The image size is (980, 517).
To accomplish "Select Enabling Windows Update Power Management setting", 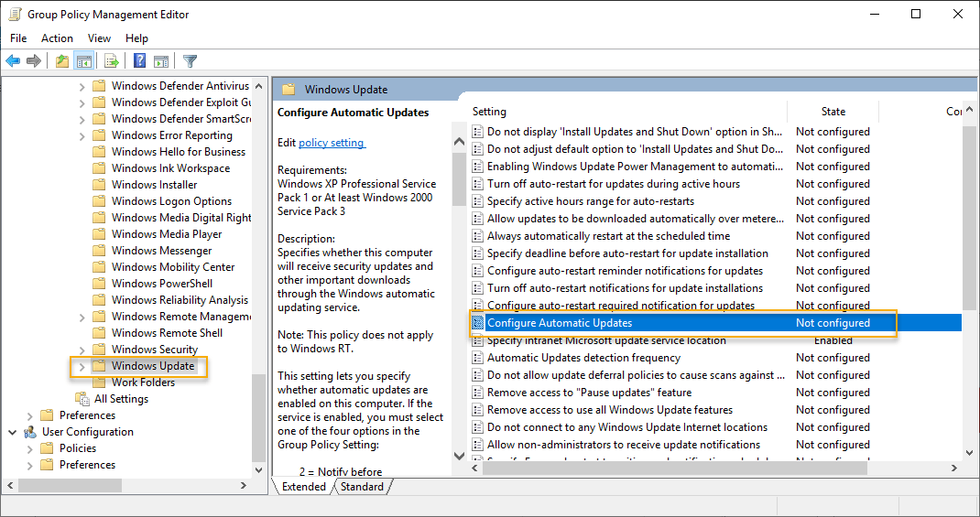I will pyautogui.click(x=635, y=167).
